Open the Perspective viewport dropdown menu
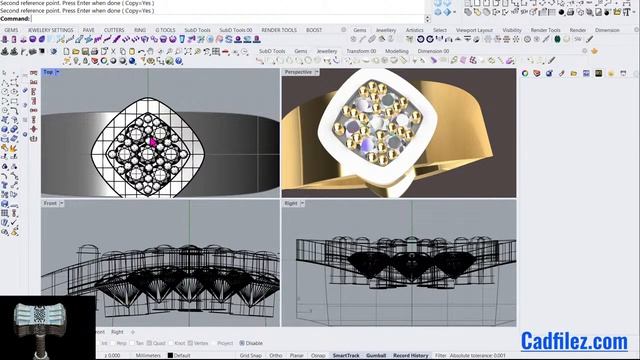This screenshot has height=360, width=640. click(317, 72)
